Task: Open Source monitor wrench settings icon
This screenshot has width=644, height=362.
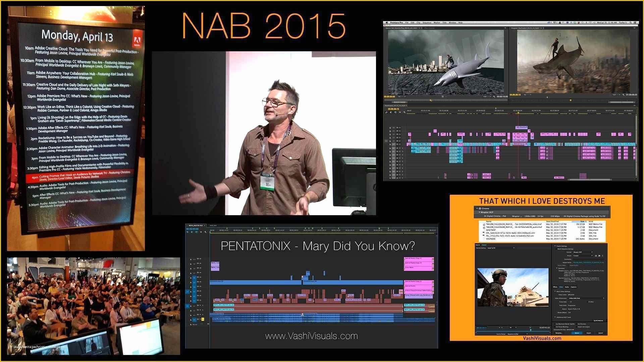Action: [x=494, y=97]
